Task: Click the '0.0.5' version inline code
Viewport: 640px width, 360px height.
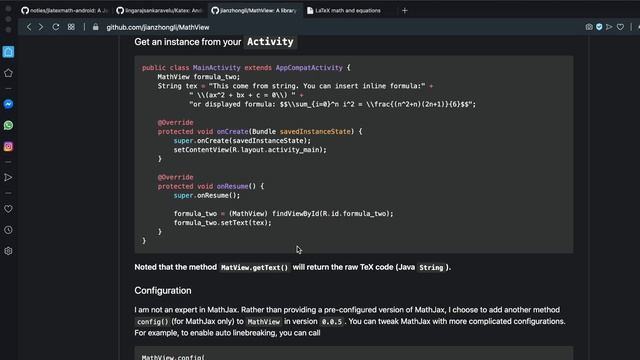Action: [332, 322]
